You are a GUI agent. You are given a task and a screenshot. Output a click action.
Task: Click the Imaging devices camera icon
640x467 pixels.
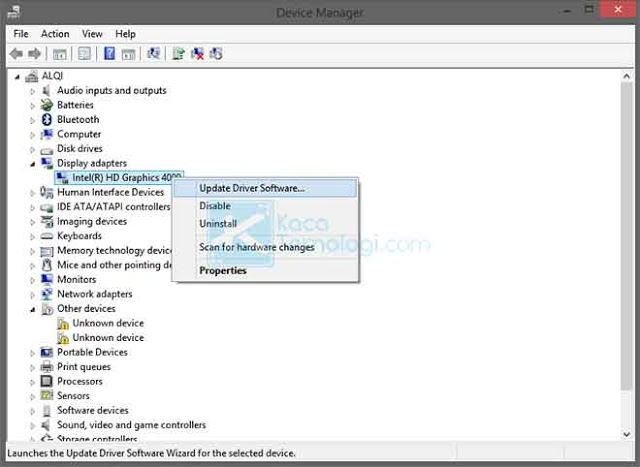pyautogui.click(x=47, y=221)
